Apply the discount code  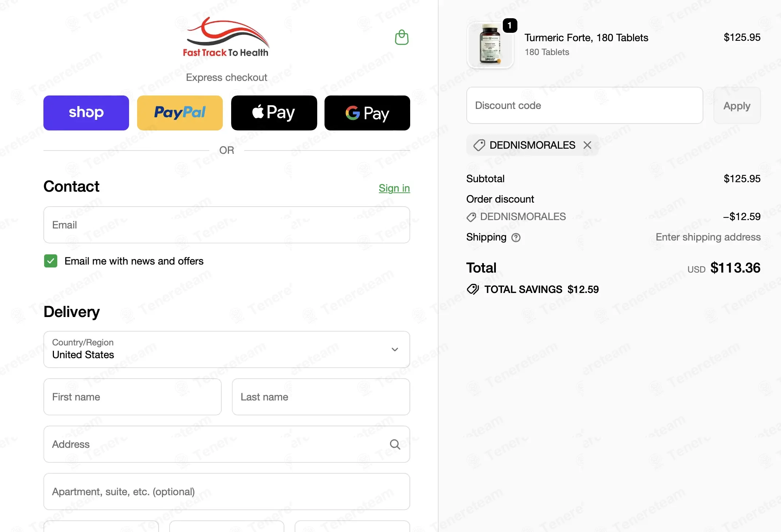(x=737, y=105)
